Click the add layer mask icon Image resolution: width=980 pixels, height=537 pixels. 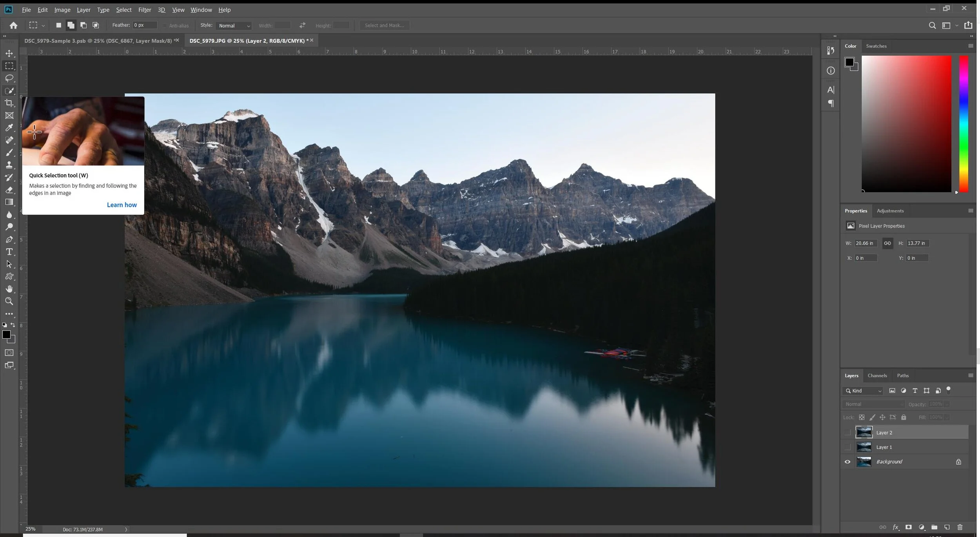[x=908, y=527]
